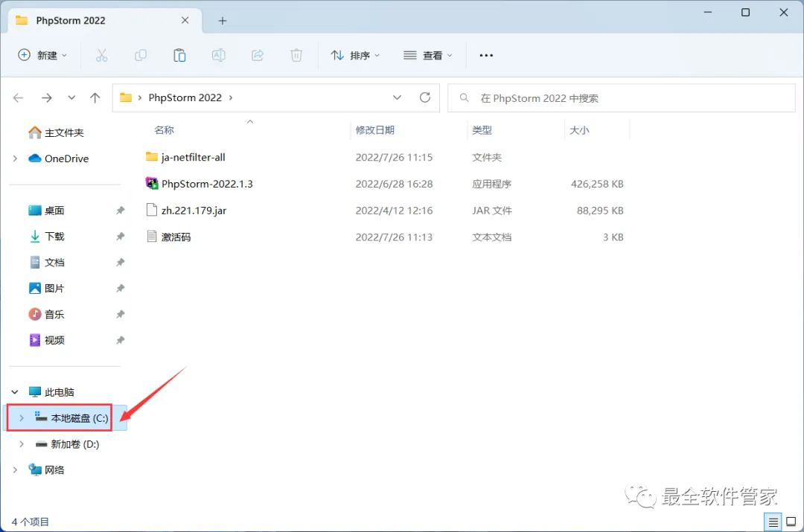This screenshot has height=532, width=804.
Task: Click the Copy icon in toolbar
Action: pyautogui.click(x=141, y=55)
